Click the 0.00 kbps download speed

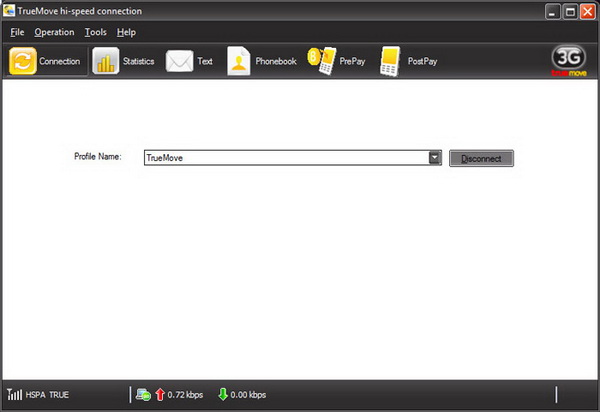point(248,395)
